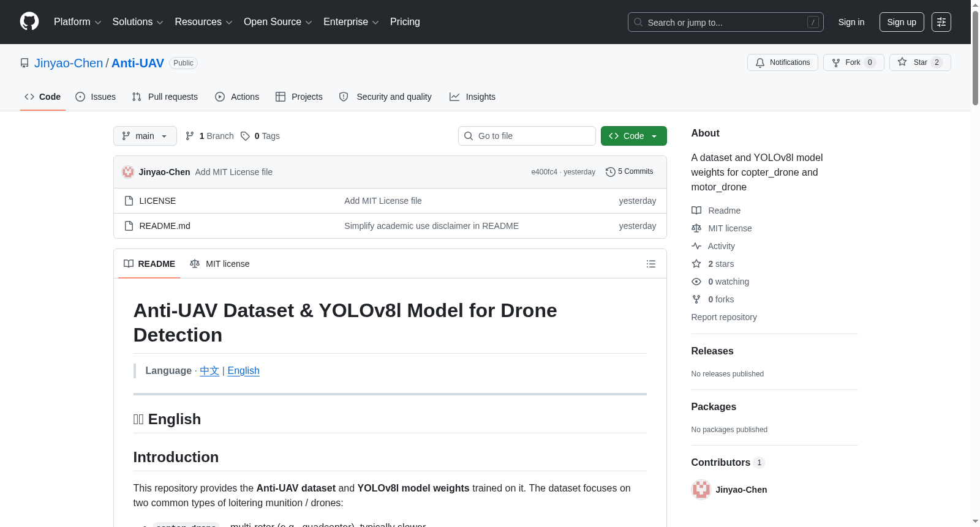This screenshot has height=527, width=980.
Task: Click Sign in
Action: coord(851,22)
